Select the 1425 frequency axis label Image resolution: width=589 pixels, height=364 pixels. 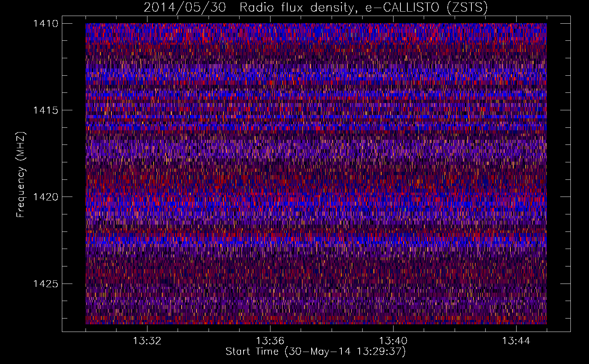[46, 284]
